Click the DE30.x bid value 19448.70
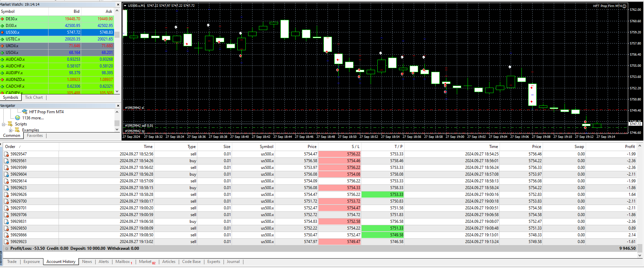The width and height of the screenshot is (644, 268). tap(73, 19)
